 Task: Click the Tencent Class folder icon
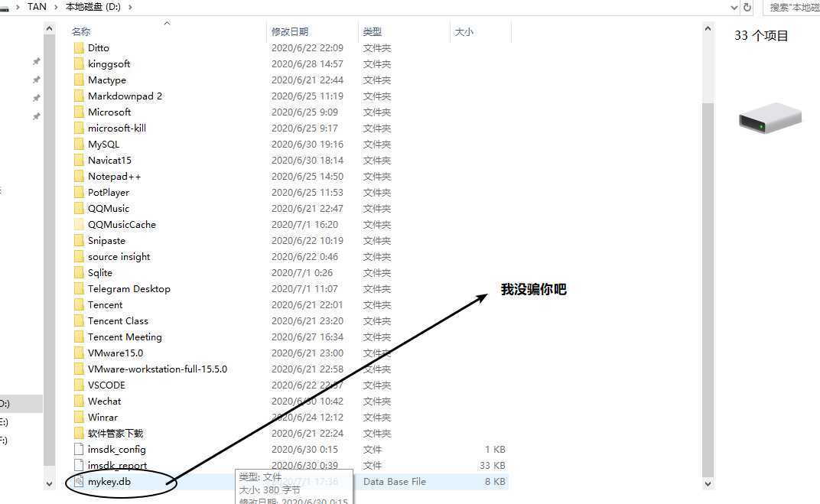click(79, 321)
